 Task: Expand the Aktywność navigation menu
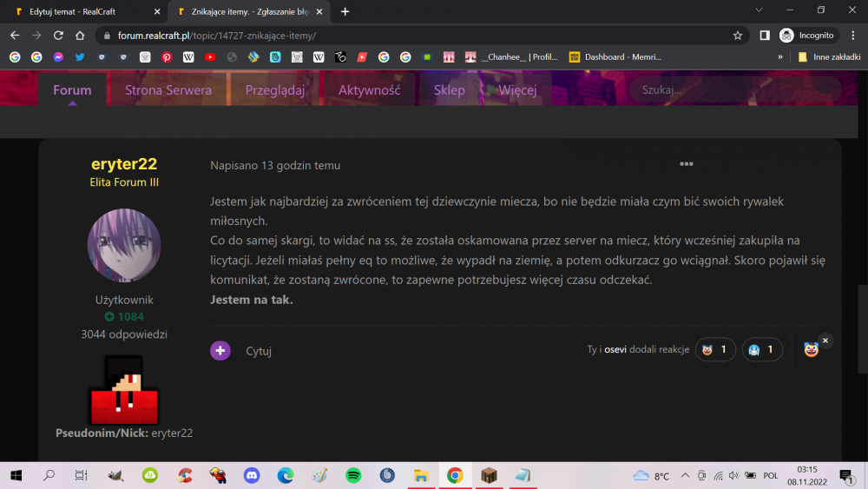(369, 89)
